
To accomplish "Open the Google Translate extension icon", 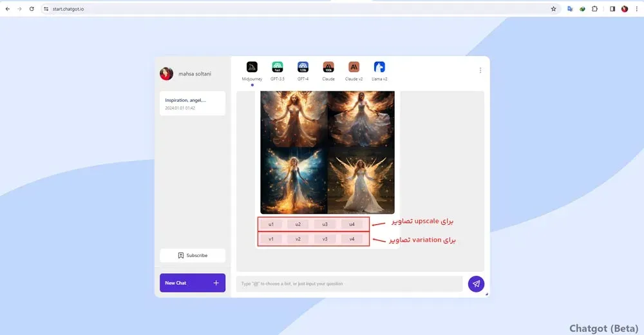I will 570,8.
